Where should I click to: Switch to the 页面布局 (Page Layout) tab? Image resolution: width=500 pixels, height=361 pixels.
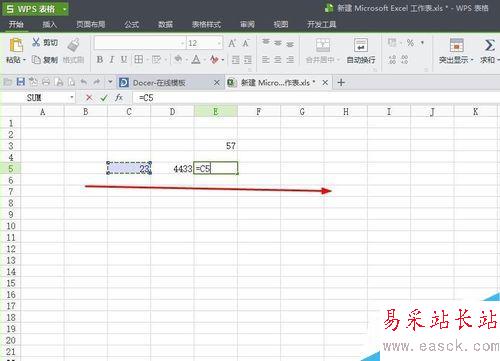[90, 24]
